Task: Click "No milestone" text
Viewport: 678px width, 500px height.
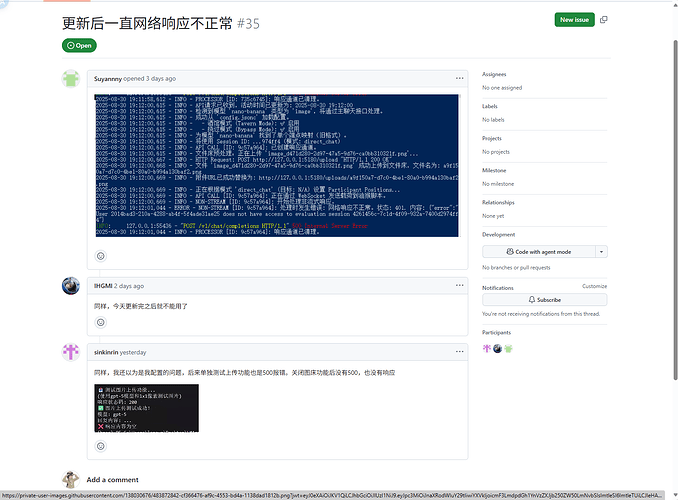Action: (498, 184)
